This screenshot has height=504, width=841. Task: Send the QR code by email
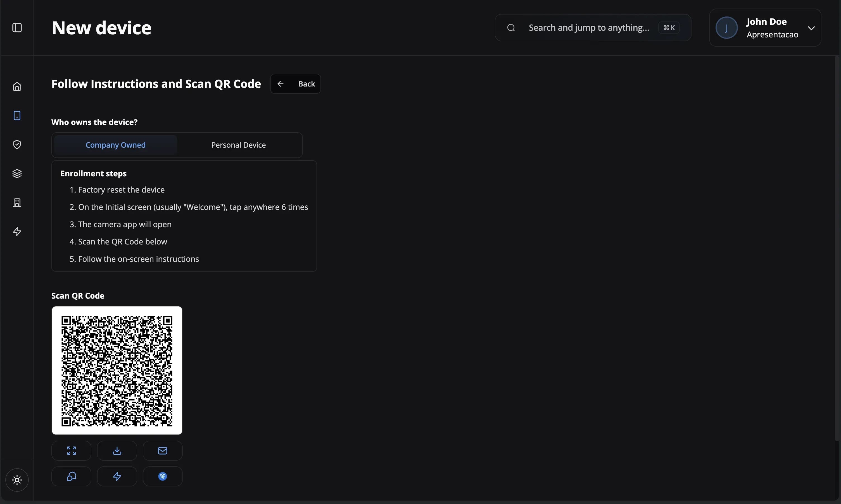[x=163, y=451]
